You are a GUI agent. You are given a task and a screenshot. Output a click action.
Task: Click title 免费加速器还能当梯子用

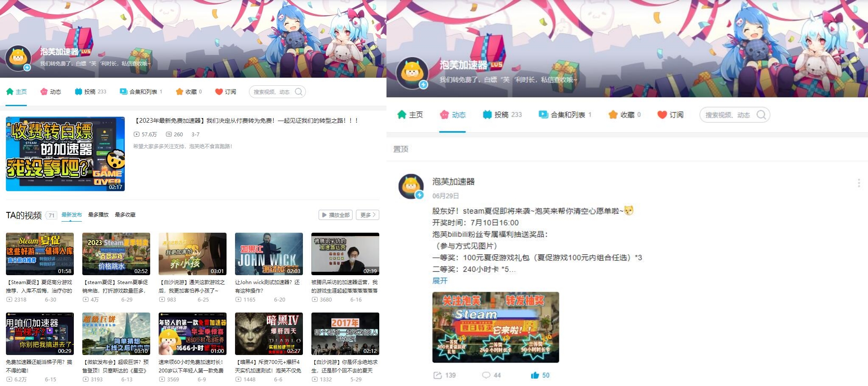point(39,366)
